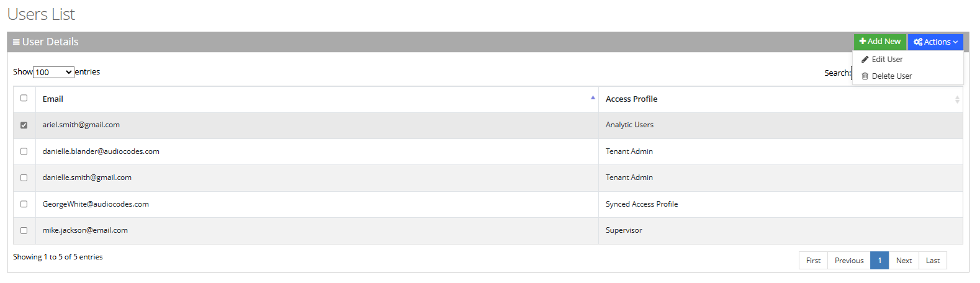Click the pencil icon beside Edit User
980x283 pixels.
[865, 60]
